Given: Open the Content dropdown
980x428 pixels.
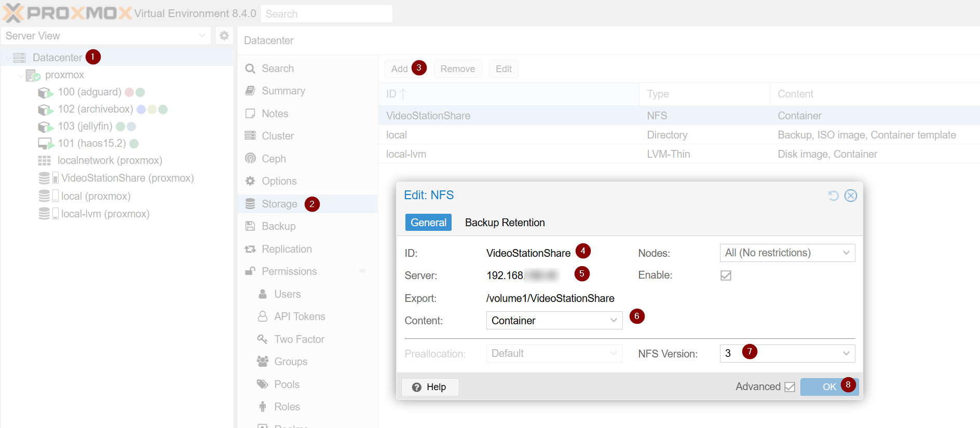Looking at the screenshot, I should click(x=614, y=320).
